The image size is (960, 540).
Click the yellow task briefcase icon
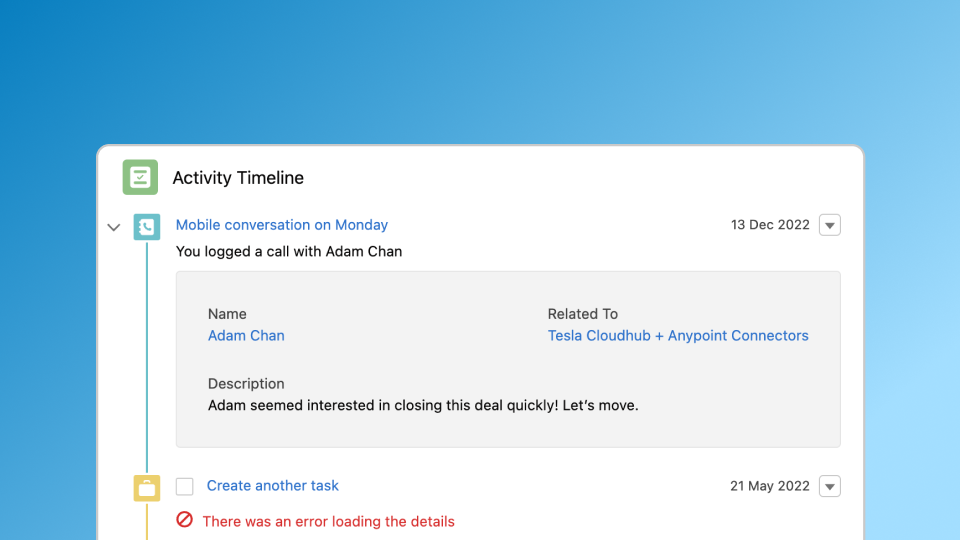point(147,488)
